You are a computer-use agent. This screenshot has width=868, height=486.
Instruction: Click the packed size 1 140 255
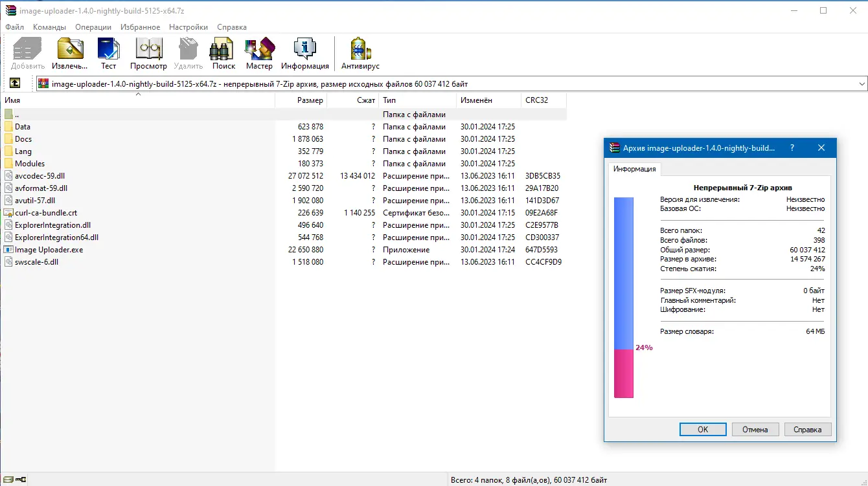360,213
